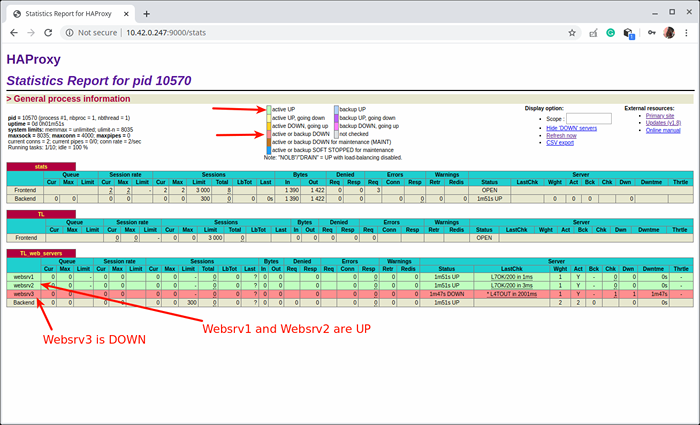Select the websrv2 server row name
This screenshot has height=425, width=700.
coord(24,285)
